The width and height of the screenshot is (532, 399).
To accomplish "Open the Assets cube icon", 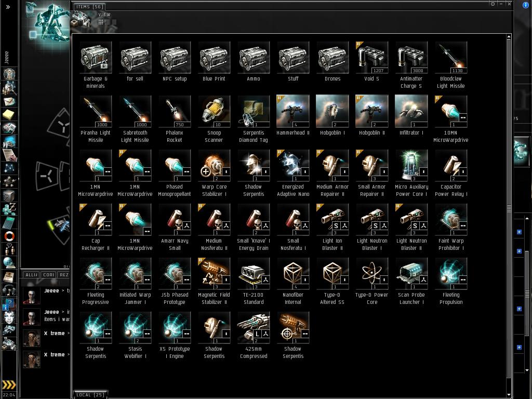I will tap(9, 195).
